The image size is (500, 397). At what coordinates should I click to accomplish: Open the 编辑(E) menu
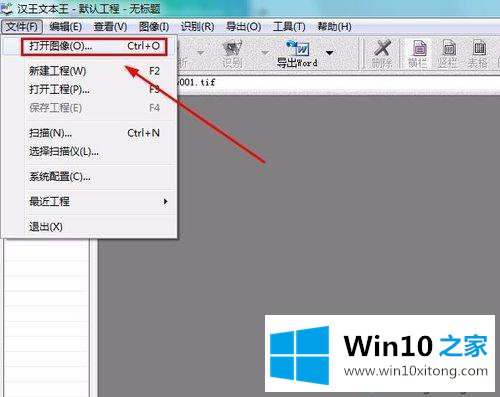pyautogui.click(x=65, y=26)
